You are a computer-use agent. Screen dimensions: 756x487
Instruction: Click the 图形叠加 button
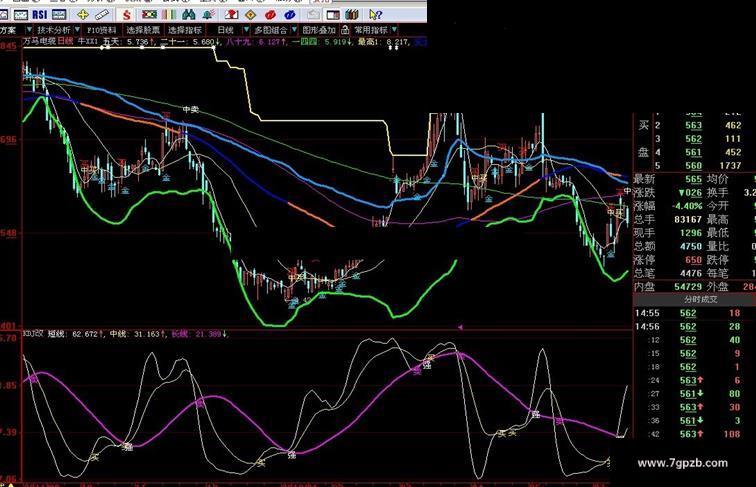pos(318,30)
